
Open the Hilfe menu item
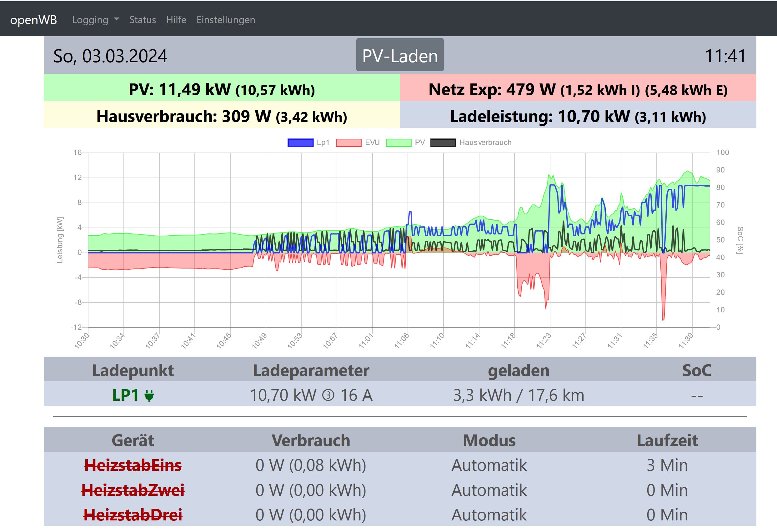[176, 20]
